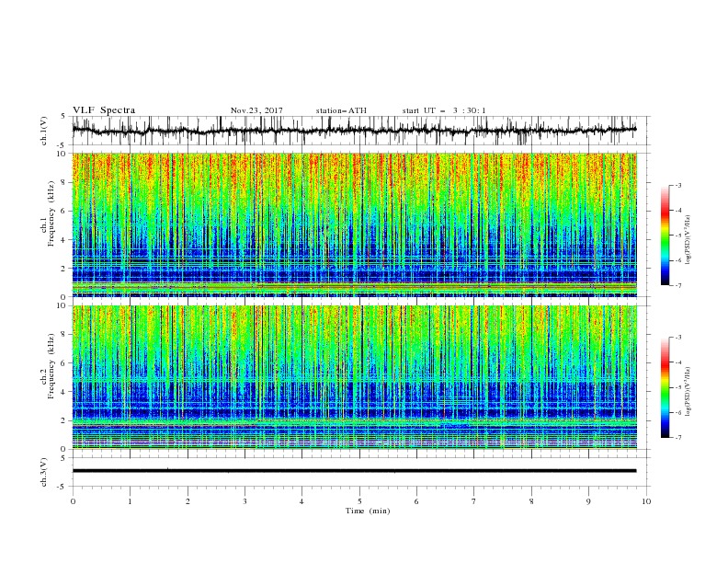The width and height of the screenshot is (728, 563).
Task: Click the "10" kHz tick on ch.2 spectrogram
Action: point(62,305)
